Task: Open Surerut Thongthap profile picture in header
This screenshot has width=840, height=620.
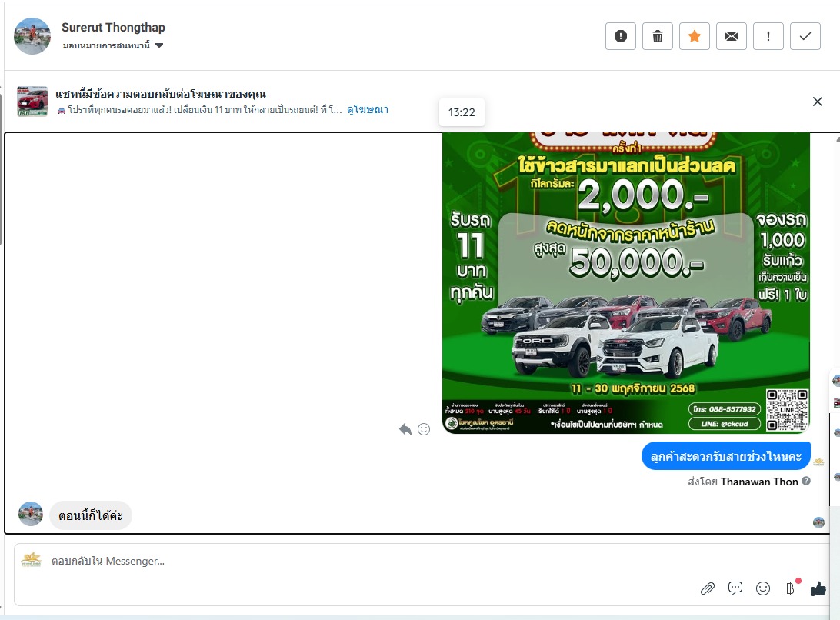Action: point(32,36)
